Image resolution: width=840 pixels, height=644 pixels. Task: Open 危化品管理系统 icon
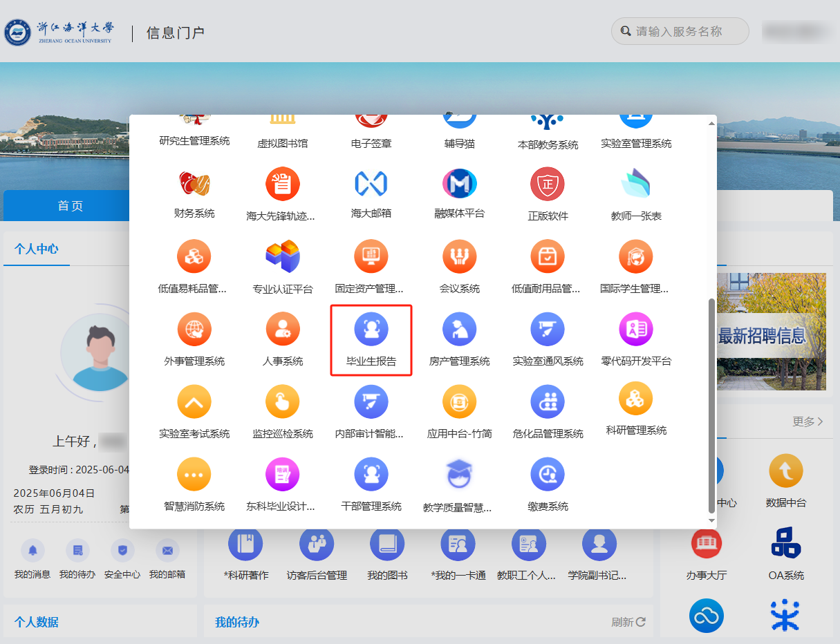pos(548,402)
